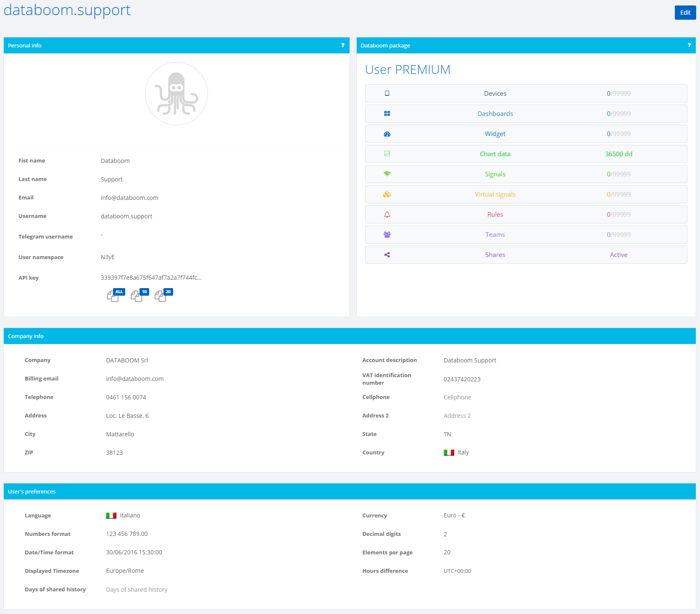This screenshot has width=700, height=614.
Task: Click the namespace value N3yE
Action: 108,257
